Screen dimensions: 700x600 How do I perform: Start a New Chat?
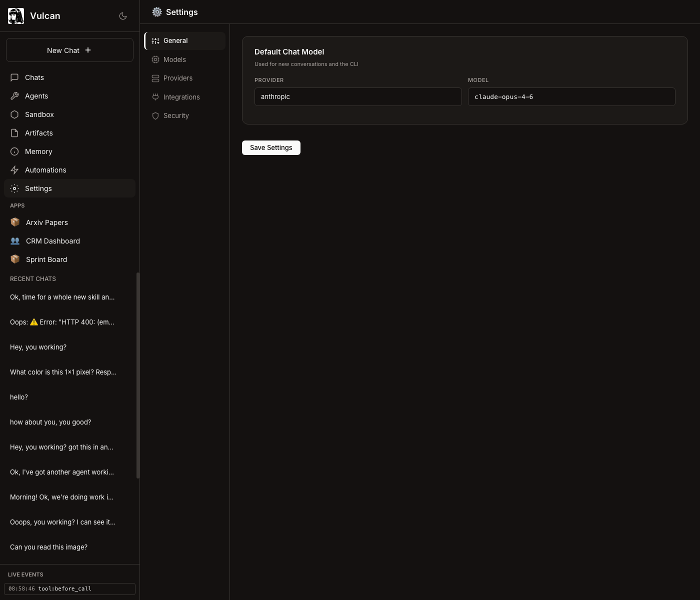tap(69, 50)
